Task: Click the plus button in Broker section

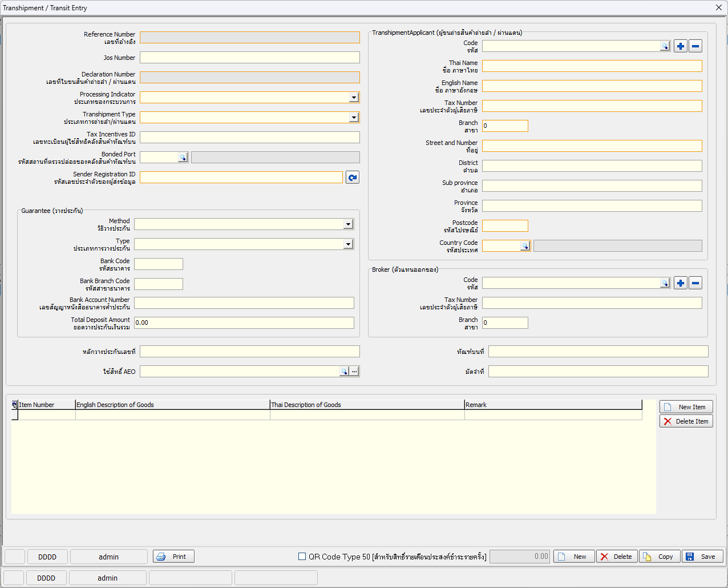Action: pyautogui.click(x=680, y=283)
